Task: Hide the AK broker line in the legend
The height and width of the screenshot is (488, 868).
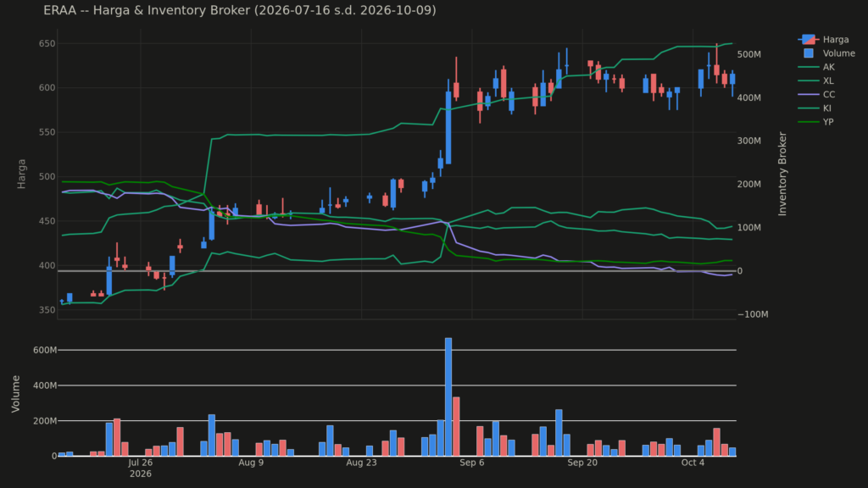Action: tap(816, 67)
